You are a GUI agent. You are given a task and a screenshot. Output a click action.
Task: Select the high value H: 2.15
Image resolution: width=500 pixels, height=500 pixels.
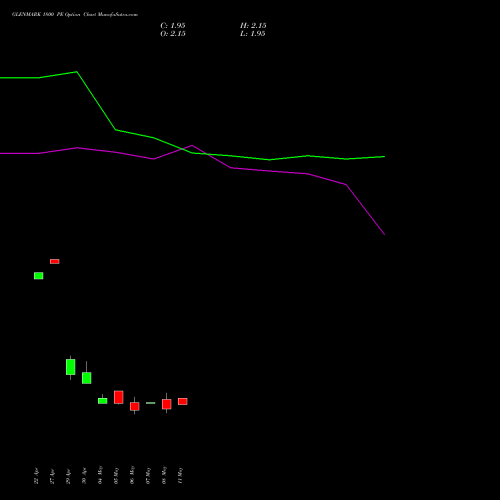(253, 26)
